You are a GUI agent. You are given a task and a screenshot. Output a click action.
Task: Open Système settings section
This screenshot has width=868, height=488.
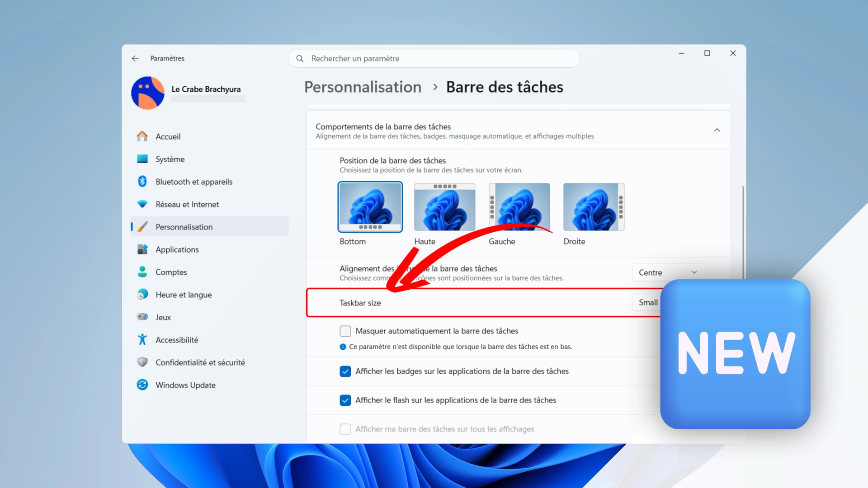tap(210, 159)
